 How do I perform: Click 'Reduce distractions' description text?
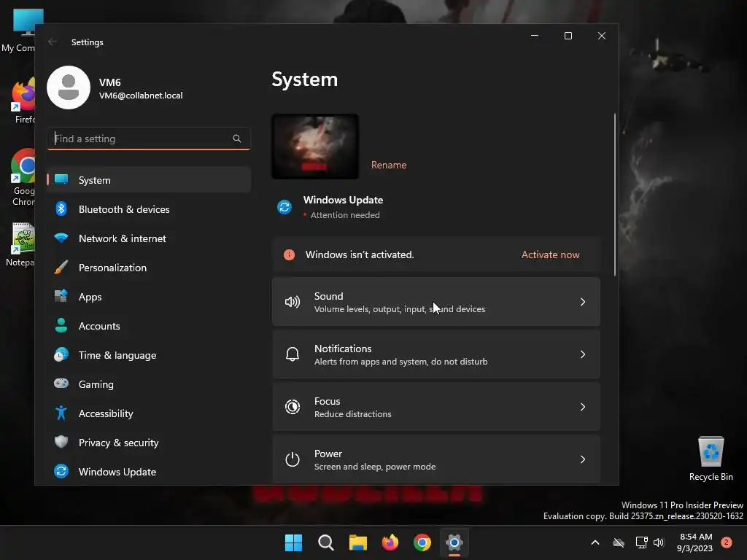[x=353, y=414]
